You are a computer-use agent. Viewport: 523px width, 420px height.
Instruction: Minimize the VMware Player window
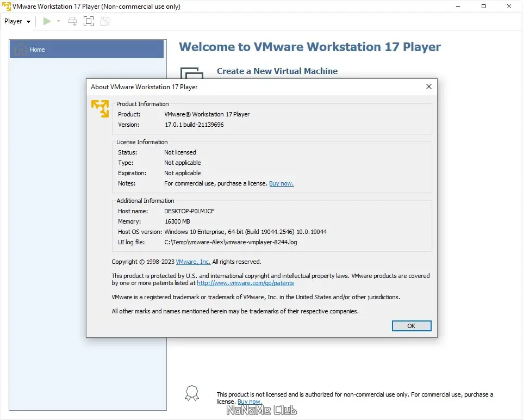(458, 7)
